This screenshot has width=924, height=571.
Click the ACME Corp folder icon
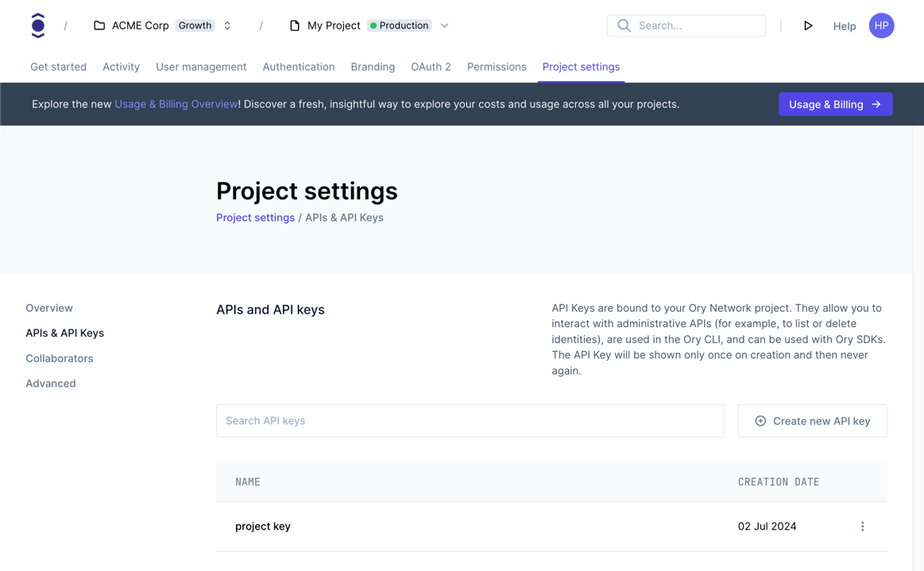click(99, 25)
